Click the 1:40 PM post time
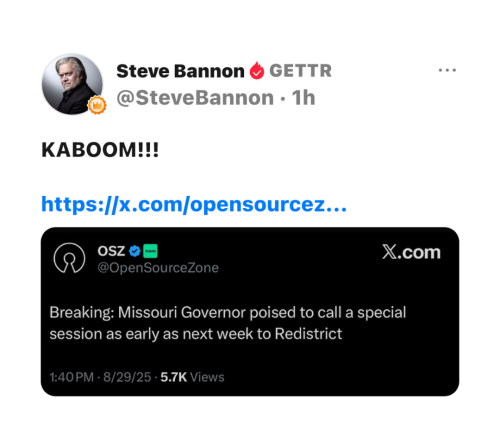The image size is (500, 422). pos(71,377)
